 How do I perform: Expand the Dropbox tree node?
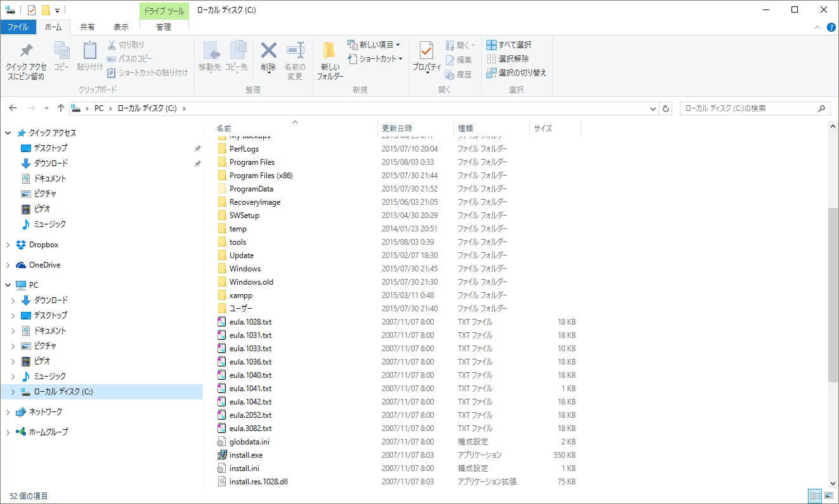8,245
